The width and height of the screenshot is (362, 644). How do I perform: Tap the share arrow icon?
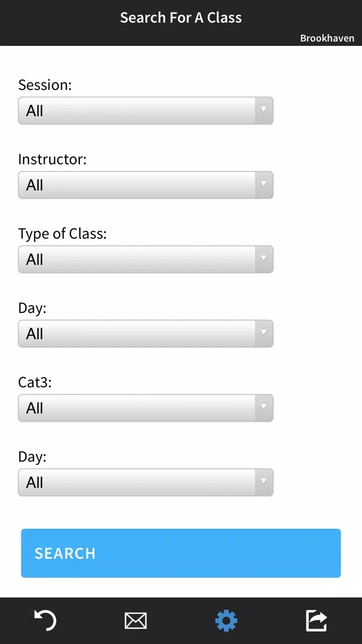[x=317, y=621]
